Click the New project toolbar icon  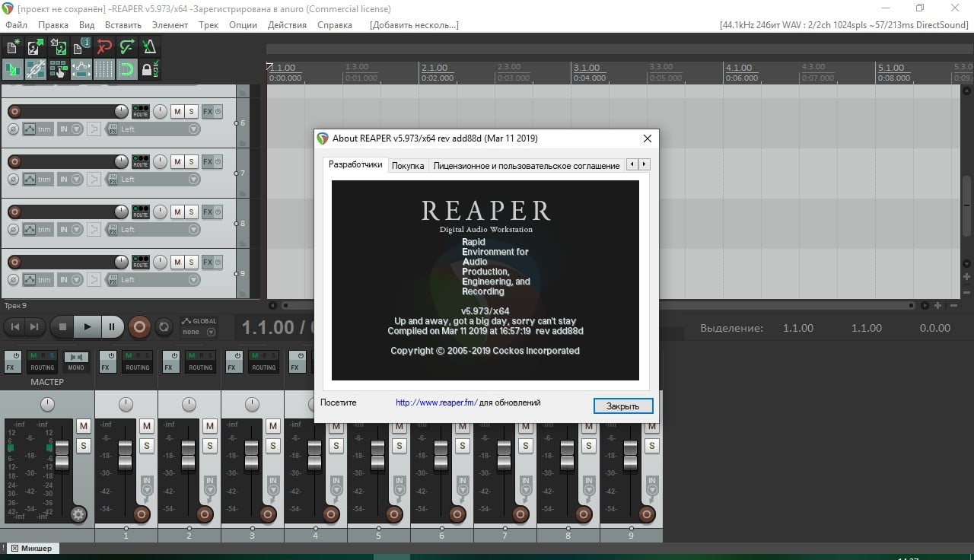click(12, 46)
